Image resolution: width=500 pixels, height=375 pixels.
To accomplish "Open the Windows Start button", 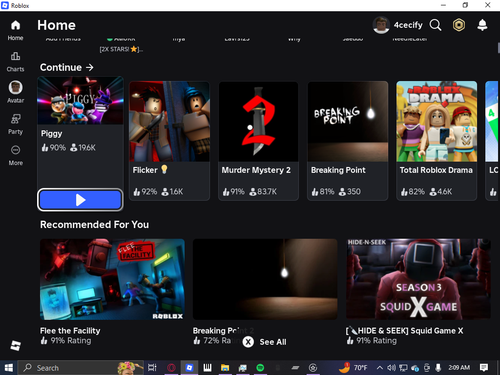I will coord(8,368).
